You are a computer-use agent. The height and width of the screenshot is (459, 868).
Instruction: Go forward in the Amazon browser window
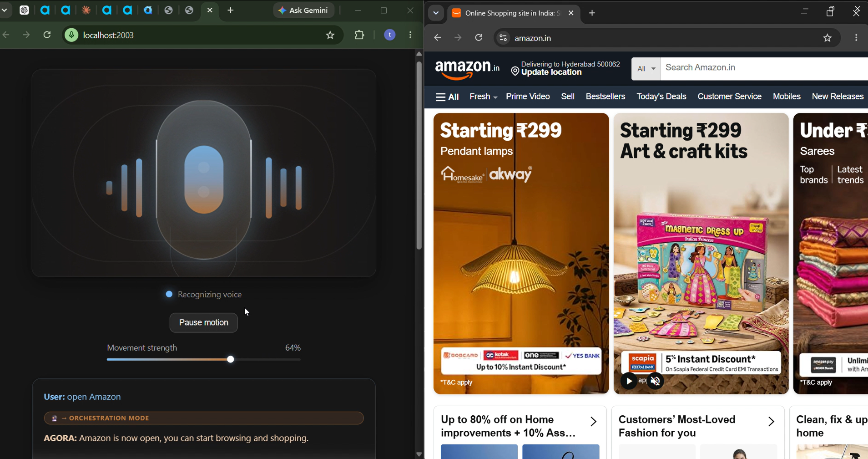(458, 38)
